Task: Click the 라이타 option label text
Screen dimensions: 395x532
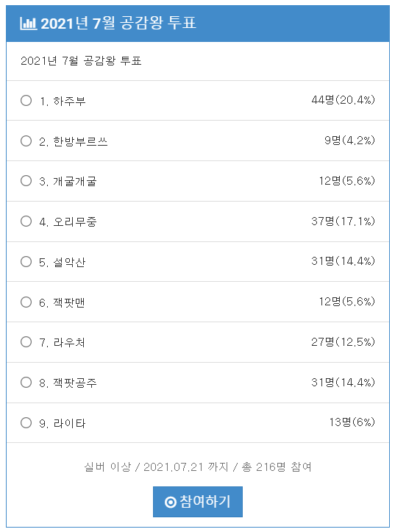Action: (x=69, y=423)
